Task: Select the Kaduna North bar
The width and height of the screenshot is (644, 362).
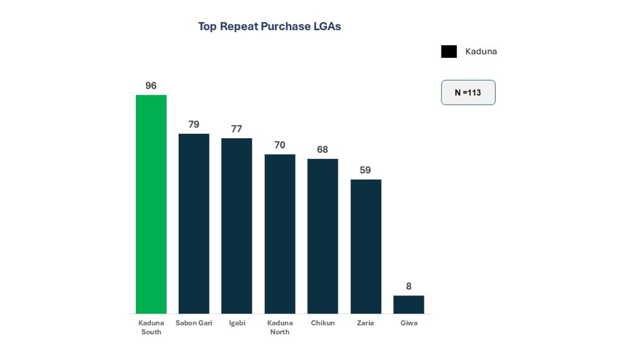Action: coord(280,234)
